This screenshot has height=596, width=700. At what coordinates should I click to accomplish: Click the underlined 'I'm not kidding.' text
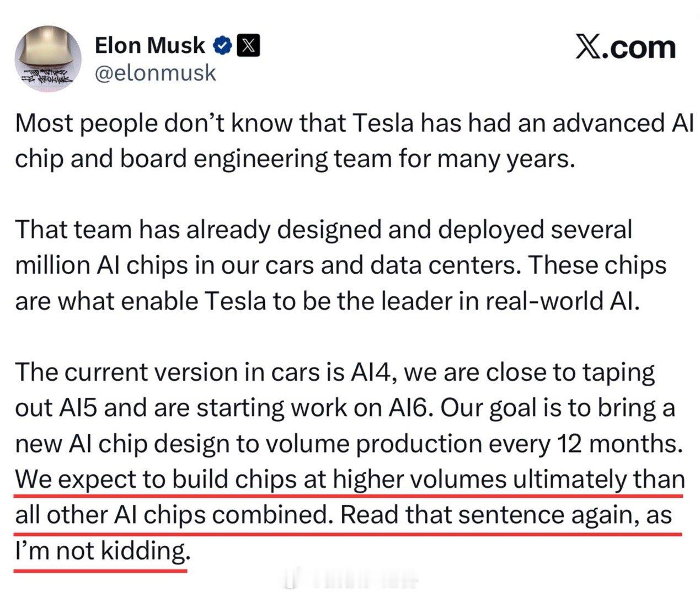101,551
